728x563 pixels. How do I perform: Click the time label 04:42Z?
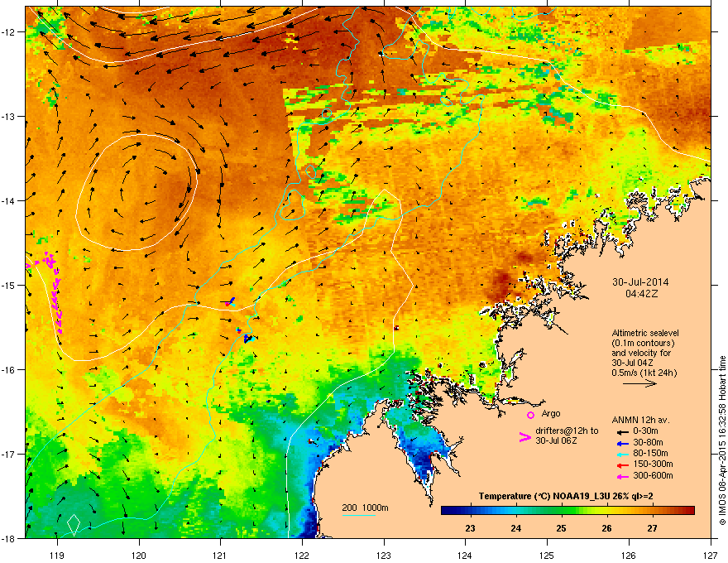click(641, 294)
